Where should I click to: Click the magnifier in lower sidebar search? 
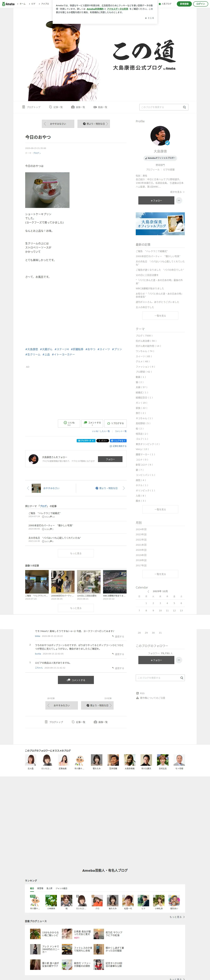(x=182, y=678)
